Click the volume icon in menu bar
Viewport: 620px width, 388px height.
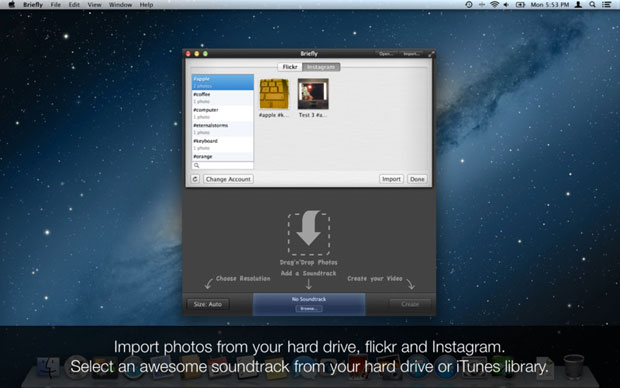coord(507,5)
